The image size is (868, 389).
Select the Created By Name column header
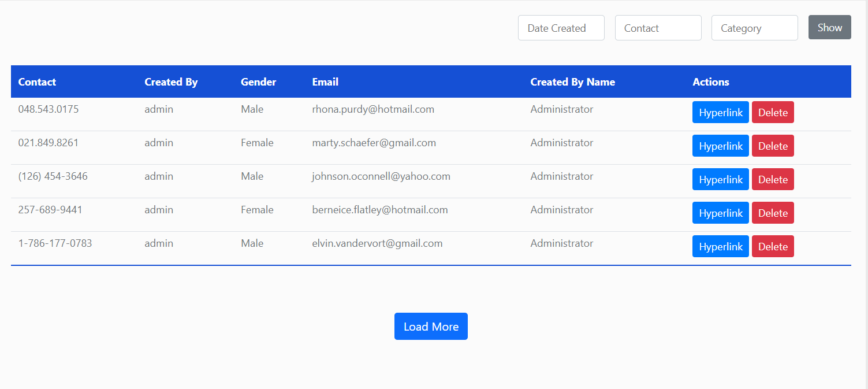click(x=572, y=81)
